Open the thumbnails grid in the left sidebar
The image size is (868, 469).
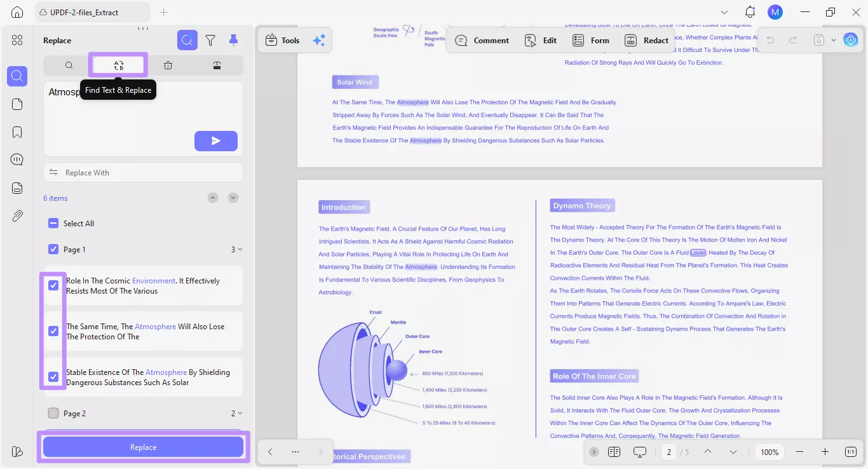click(17, 40)
